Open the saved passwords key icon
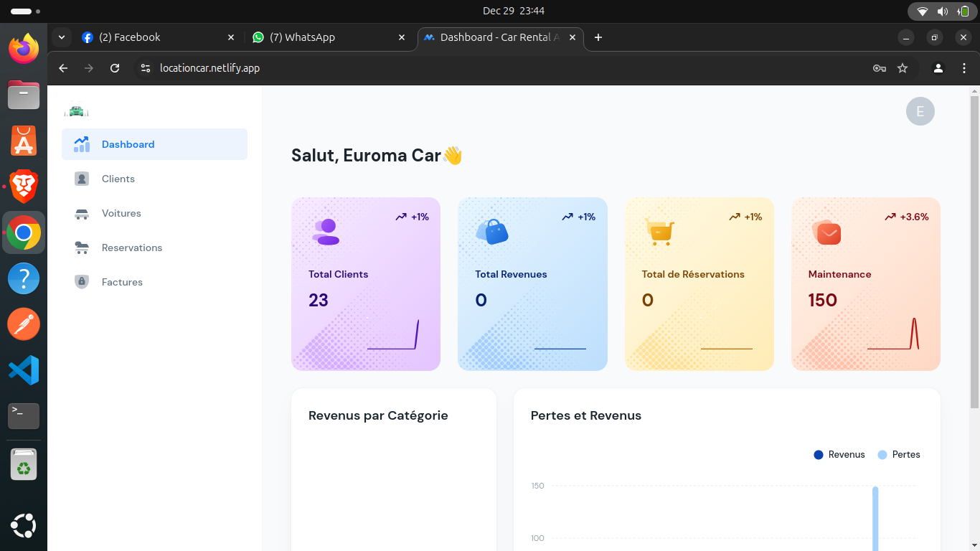 [880, 68]
